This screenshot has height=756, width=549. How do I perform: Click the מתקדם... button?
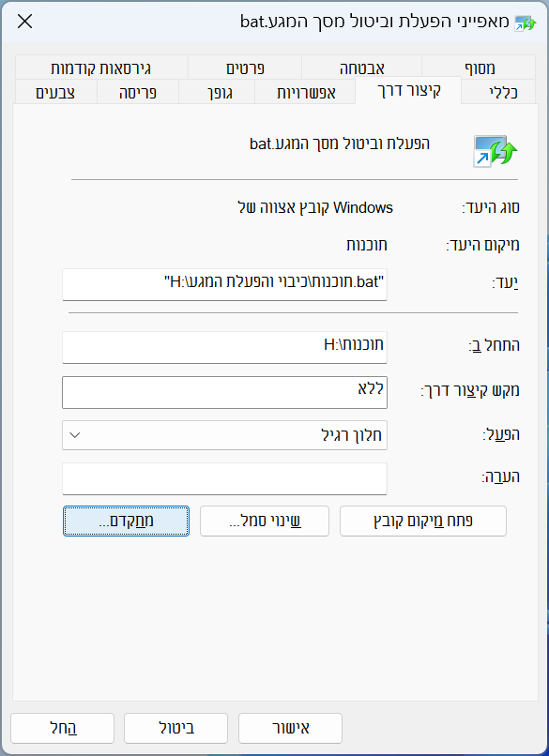(126, 522)
